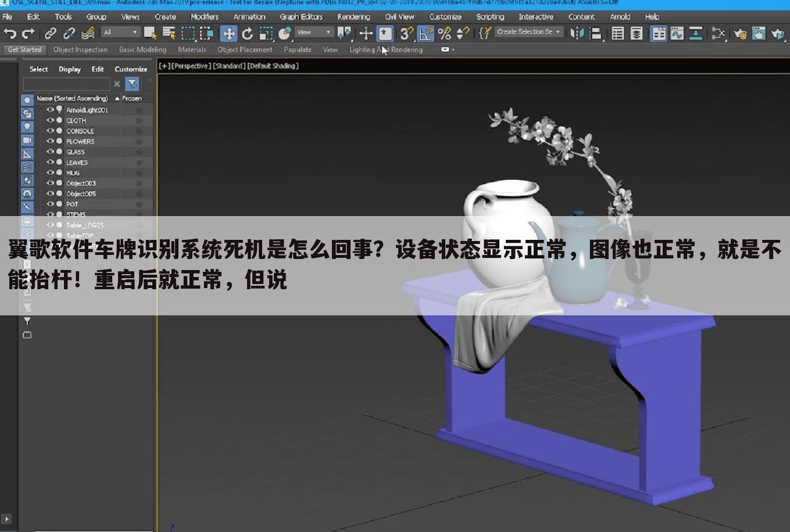This screenshot has width=790, height=532.
Task: Click the Align tool icon
Action: (x=596, y=34)
